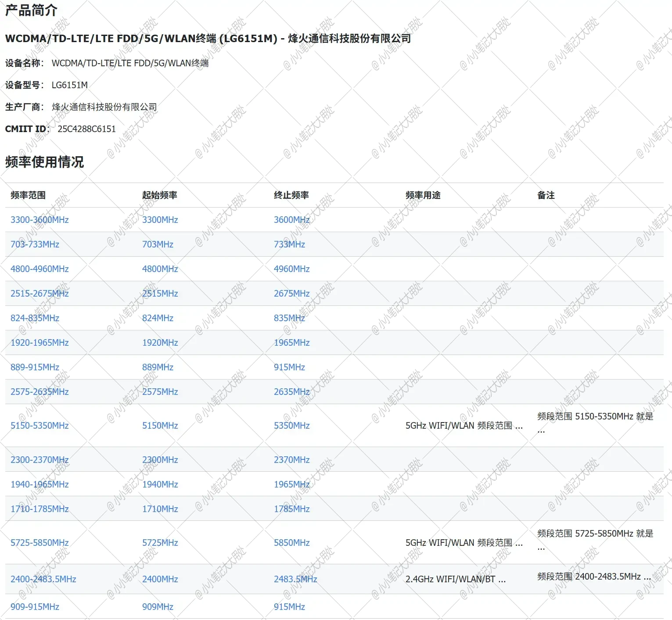Open the 889-915MHz range link
This screenshot has height=620, width=672.
[x=35, y=367]
